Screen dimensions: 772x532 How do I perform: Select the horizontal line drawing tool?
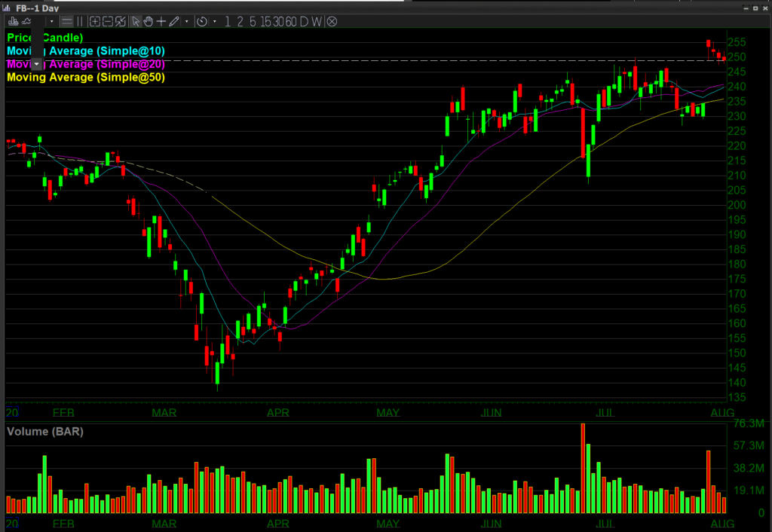67,21
